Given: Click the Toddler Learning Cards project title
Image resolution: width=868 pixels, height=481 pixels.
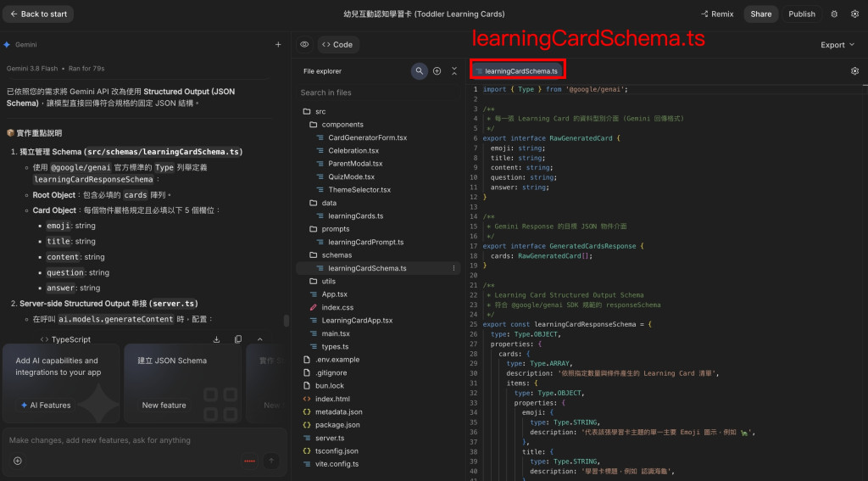Looking at the screenshot, I should pos(424,14).
